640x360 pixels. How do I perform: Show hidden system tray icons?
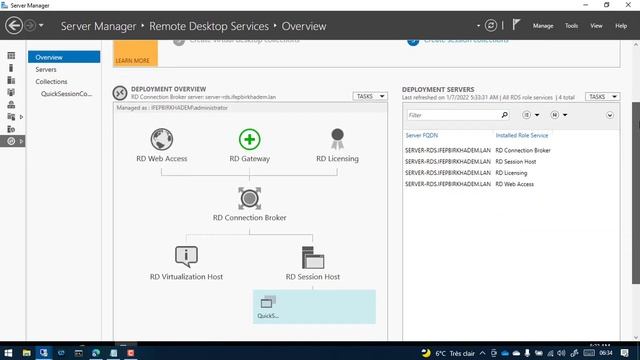[482, 353]
